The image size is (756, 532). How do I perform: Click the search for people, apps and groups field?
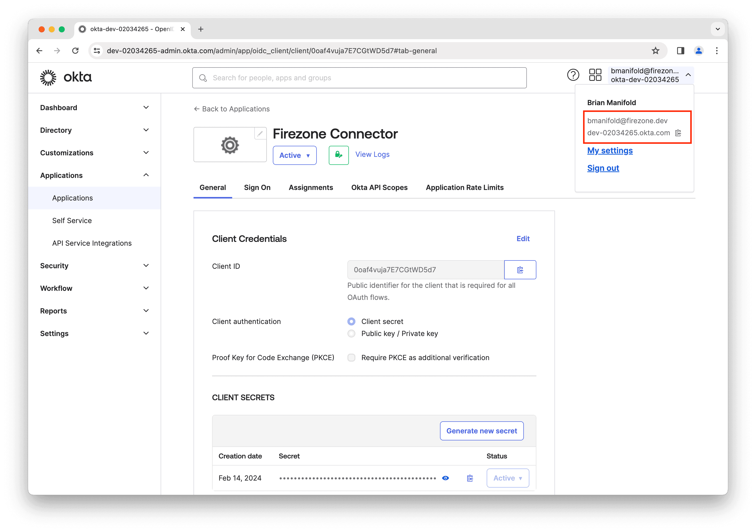point(359,78)
